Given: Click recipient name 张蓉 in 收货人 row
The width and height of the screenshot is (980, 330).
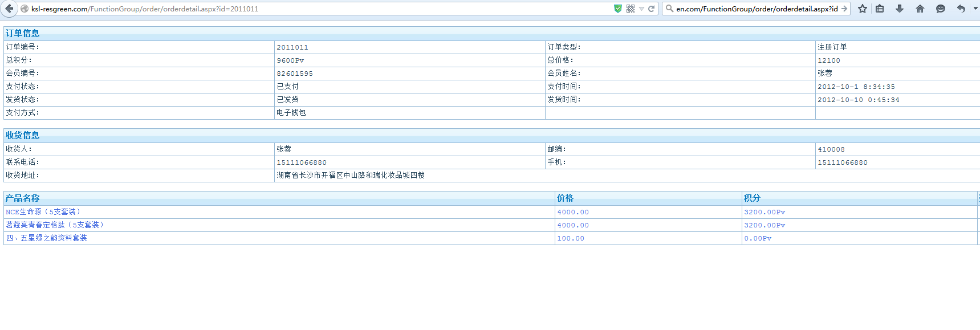Looking at the screenshot, I should (284, 149).
